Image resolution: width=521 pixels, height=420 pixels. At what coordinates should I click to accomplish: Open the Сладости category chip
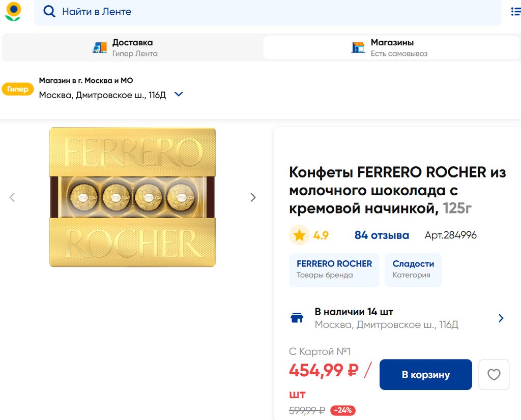click(x=413, y=269)
